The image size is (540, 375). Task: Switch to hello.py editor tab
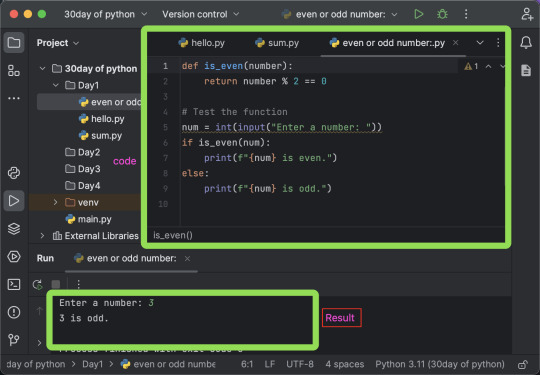pyautogui.click(x=201, y=43)
